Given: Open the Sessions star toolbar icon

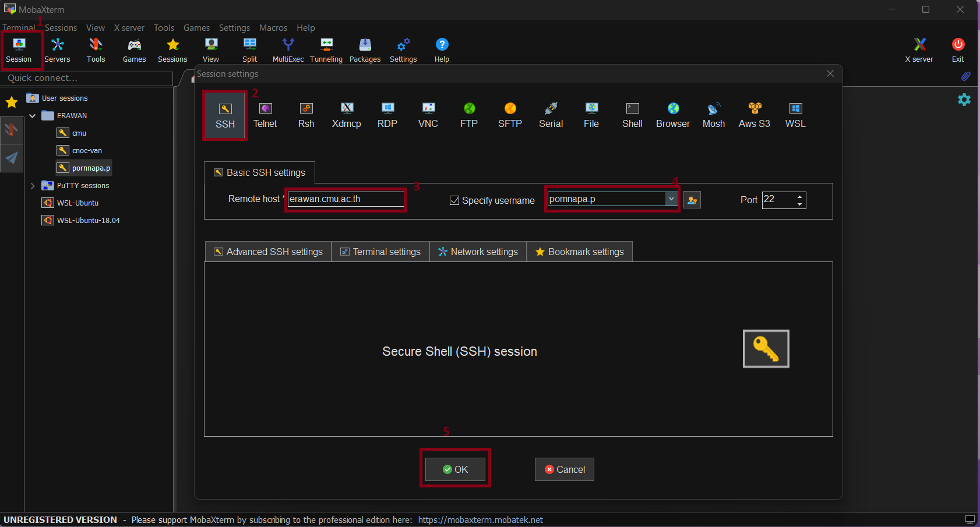Looking at the screenshot, I should (x=172, y=50).
